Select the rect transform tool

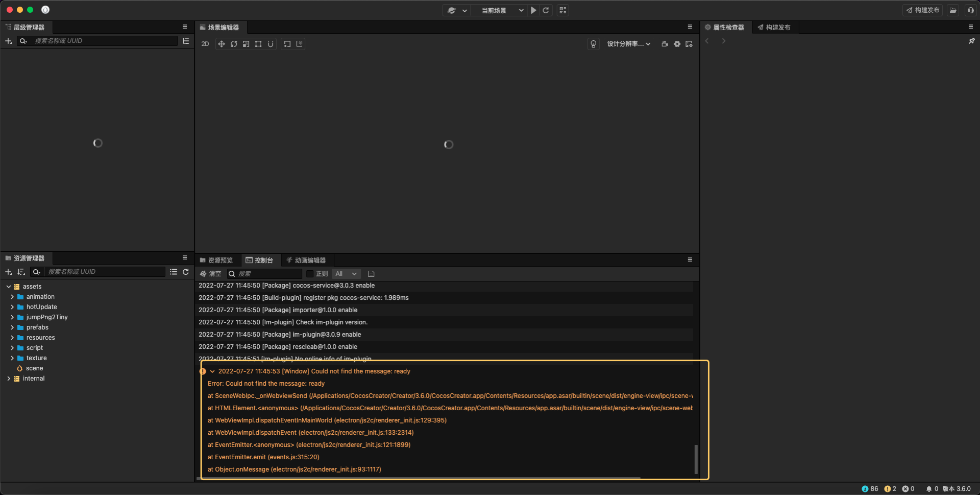click(258, 44)
